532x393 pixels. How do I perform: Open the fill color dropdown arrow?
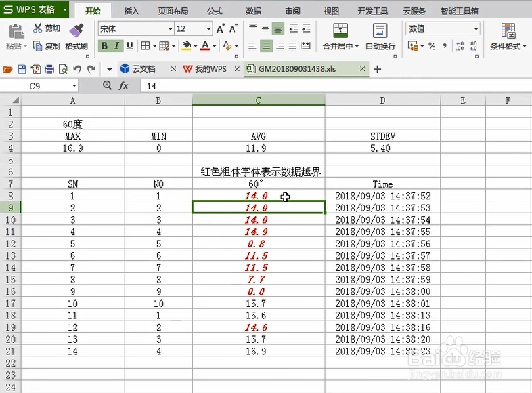(x=196, y=46)
